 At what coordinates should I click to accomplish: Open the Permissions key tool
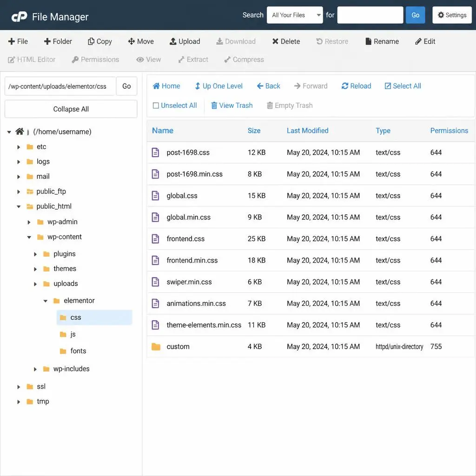(95, 59)
